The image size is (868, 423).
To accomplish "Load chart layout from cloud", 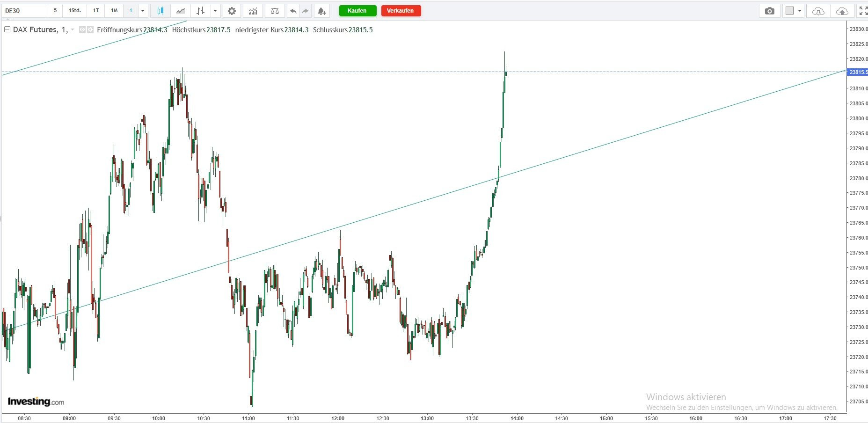I will pos(818,11).
